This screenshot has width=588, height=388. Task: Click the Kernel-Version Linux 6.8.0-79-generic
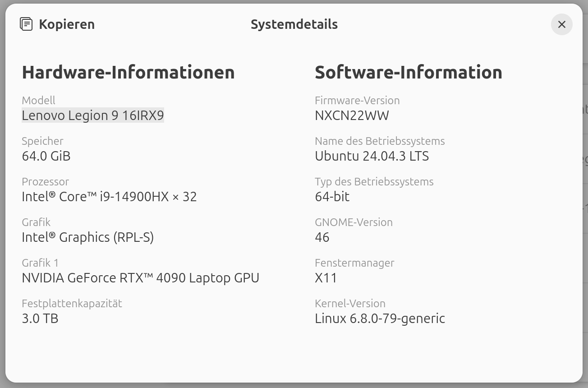pos(380,318)
